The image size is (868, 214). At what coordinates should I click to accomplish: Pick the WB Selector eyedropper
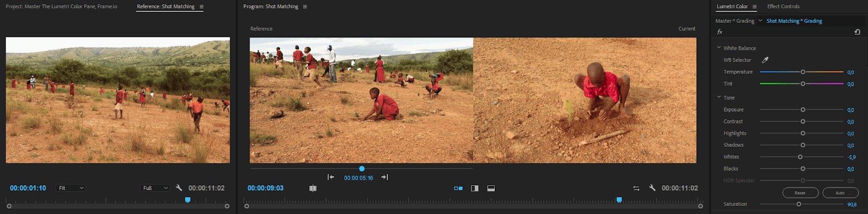[765, 60]
